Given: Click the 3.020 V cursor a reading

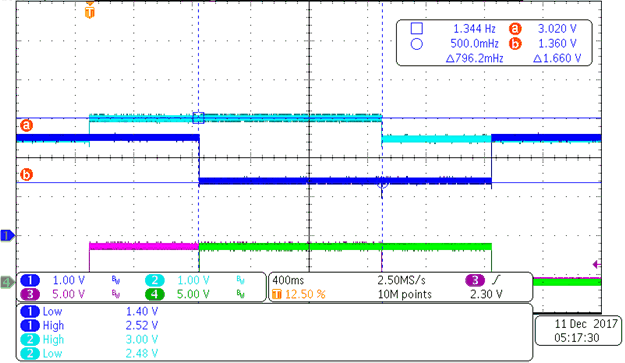Looking at the screenshot, I should click(x=557, y=29).
